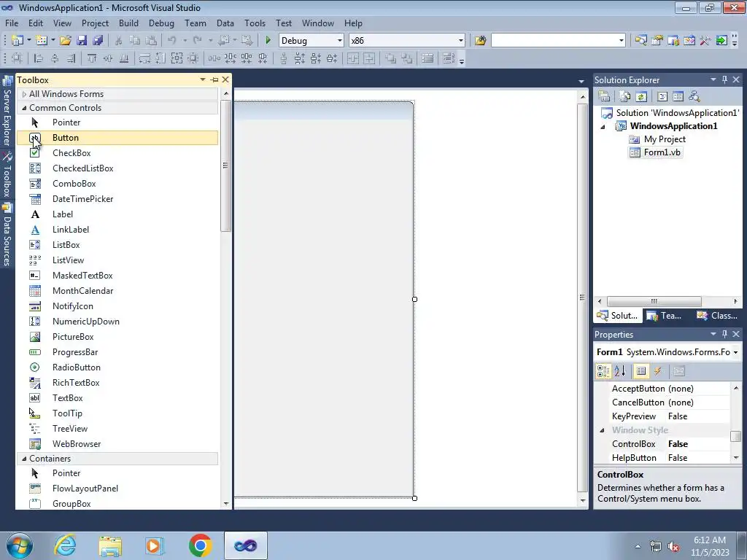Open the Data Sources side tab
Screen dimensions: 747x560
tap(7, 235)
